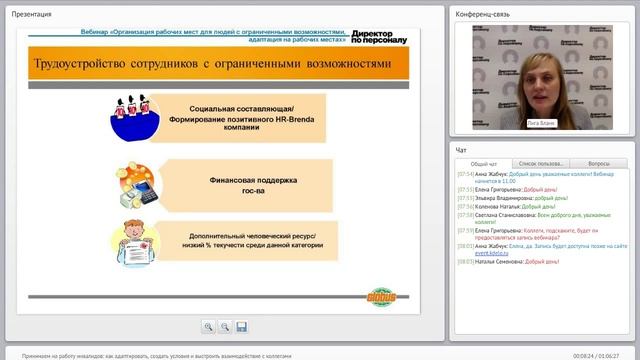This screenshot has width=640, height=360.
Task: Save the presentation with the floppy disk icon
Action: point(241,327)
